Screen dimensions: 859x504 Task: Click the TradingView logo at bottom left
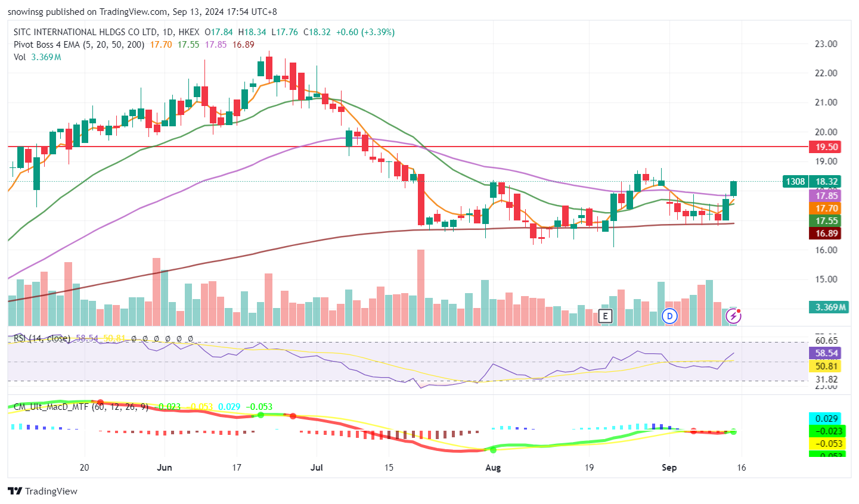[43, 491]
